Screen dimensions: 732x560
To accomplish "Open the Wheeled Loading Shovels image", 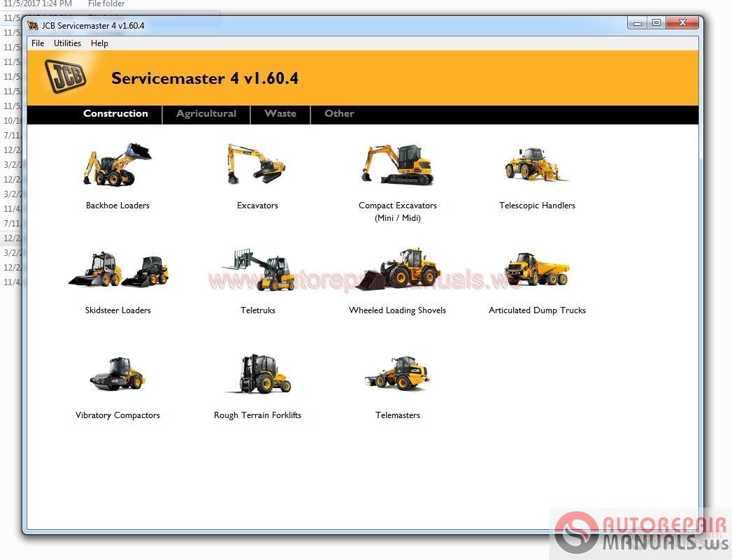I will tap(398, 269).
